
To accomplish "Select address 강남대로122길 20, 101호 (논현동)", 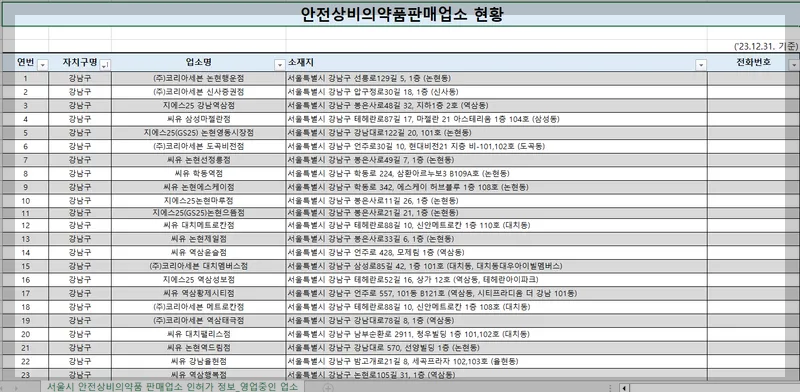I will click(496, 133).
